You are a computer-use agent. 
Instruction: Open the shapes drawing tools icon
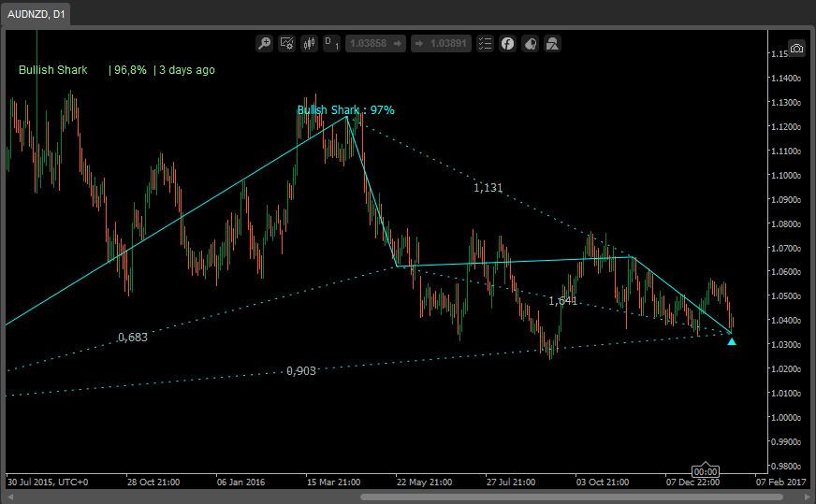tap(553, 43)
